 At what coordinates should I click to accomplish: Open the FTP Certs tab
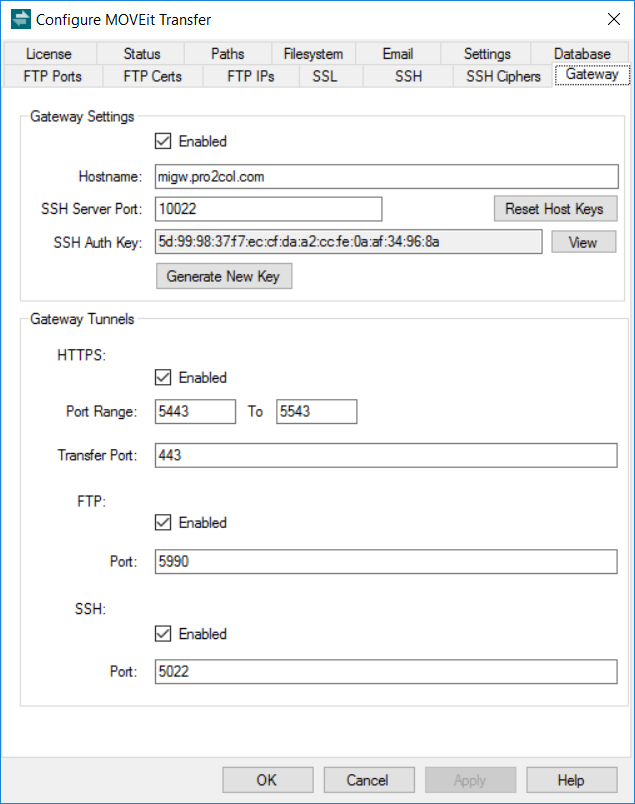click(152, 76)
